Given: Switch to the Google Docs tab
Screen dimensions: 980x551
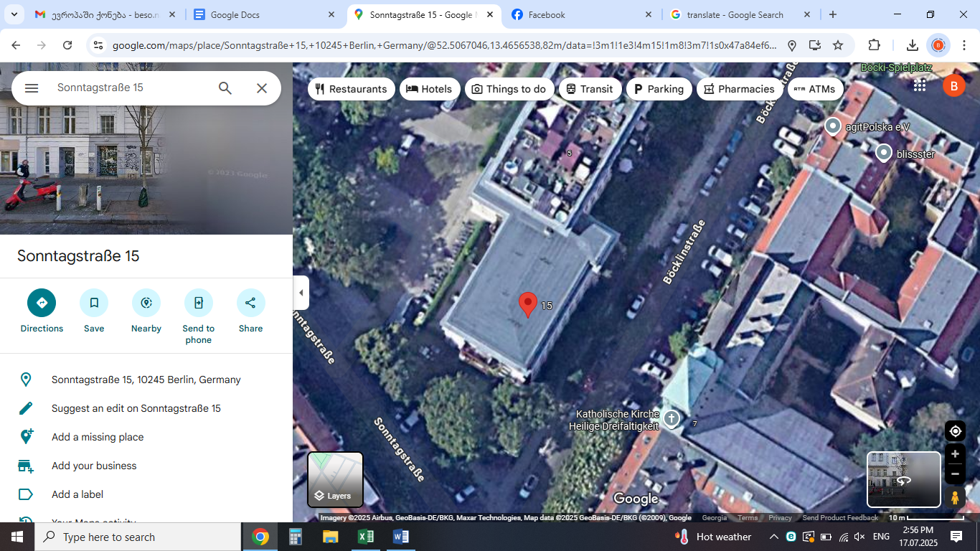Looking at the screenshot, I should pyautogui.click(x=262, y=14).
